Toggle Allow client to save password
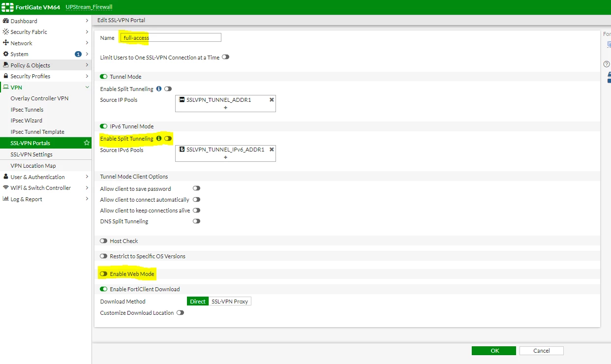611x364 pixels. 197,188
